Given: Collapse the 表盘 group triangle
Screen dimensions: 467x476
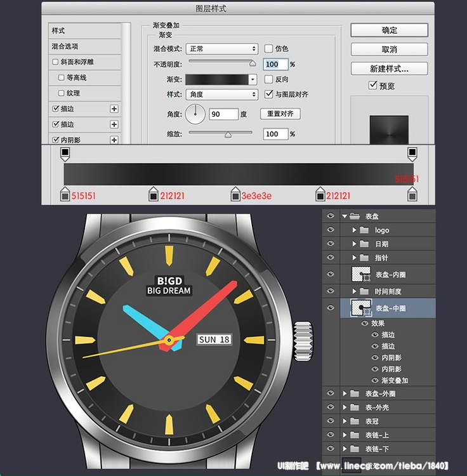Looking at the screenshot, I should coord(345,216).
